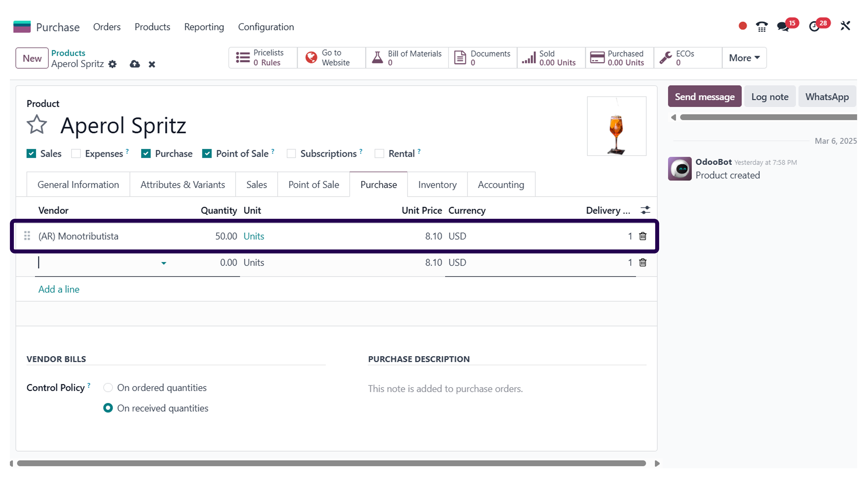Click the OdooBot avatar in chatter
This screenshot has width=868, height=494.
click(x=680, y=169)
